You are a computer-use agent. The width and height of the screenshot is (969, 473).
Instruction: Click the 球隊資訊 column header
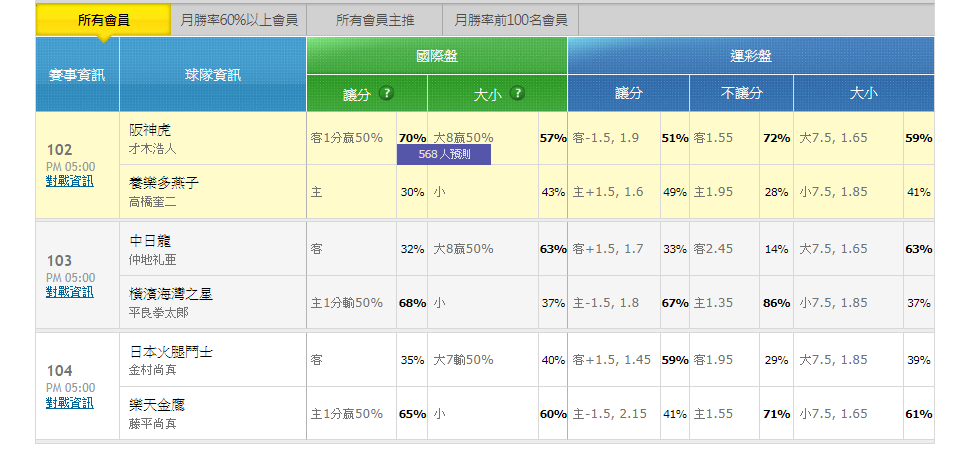click(x=213, y=75)
